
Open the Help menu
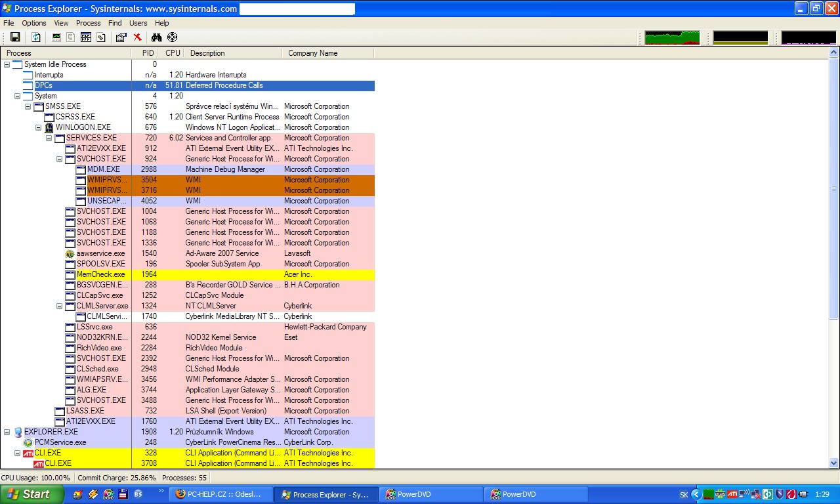pyautogui.click(x=161, y=23)
